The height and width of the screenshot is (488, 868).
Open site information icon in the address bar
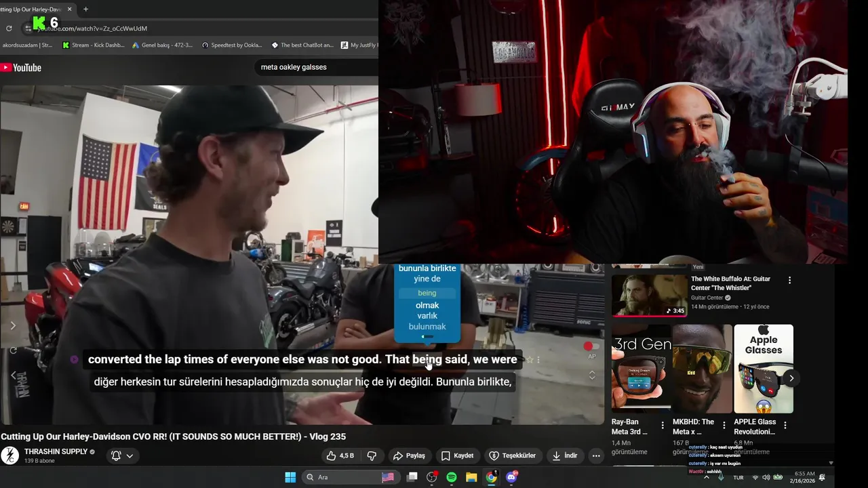[x=27, y=28]
